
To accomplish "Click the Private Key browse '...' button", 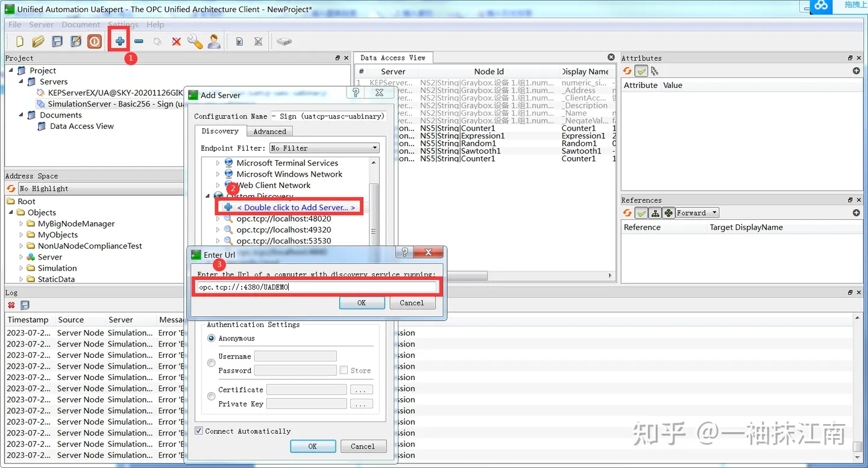I will [x=361, y=404].
